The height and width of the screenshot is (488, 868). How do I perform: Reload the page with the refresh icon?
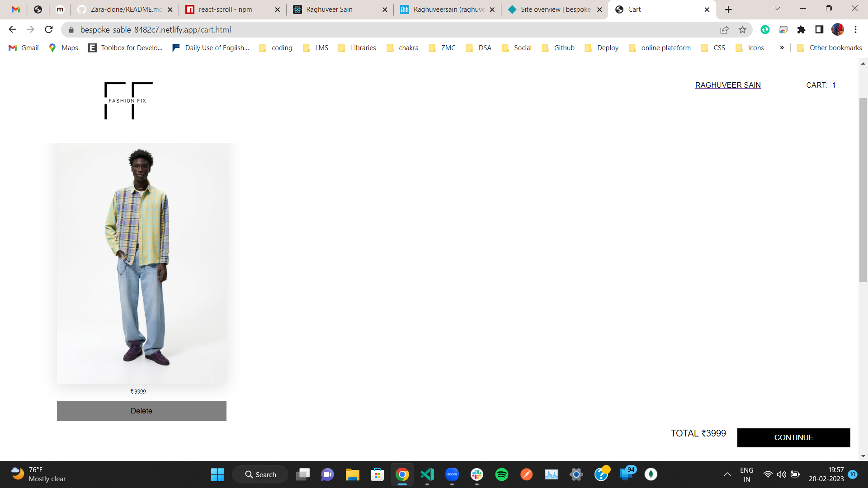[49, 29]
